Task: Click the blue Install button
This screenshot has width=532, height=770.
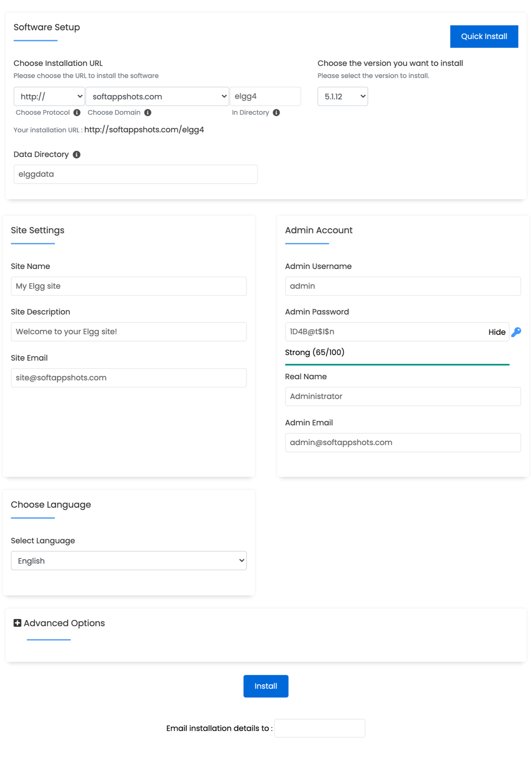Action: pos(266,686)
